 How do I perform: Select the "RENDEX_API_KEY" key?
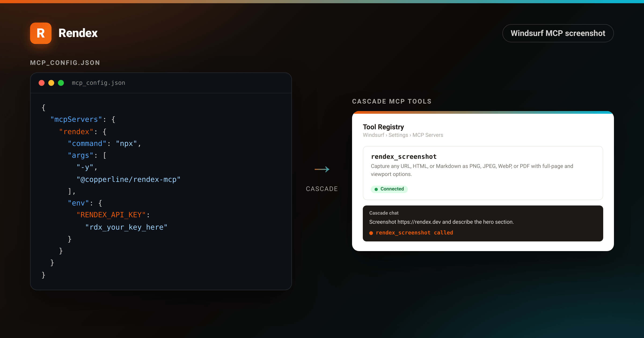(111, 215)
